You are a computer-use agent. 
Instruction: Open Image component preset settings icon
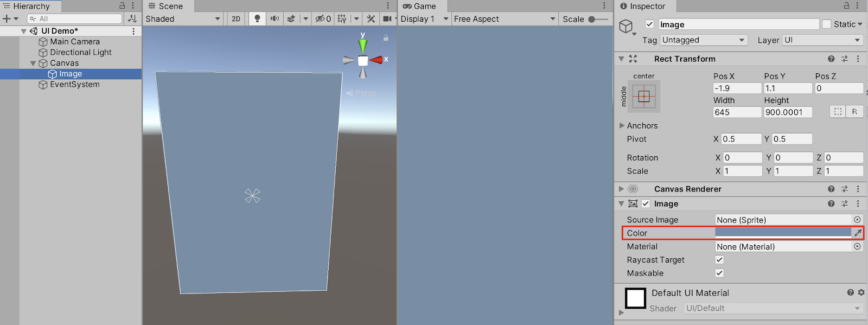click(845, 203)
